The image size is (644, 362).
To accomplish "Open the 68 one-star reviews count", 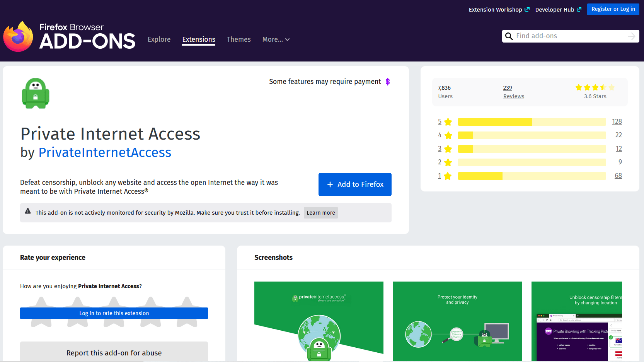I will click(x=618, y=176).
